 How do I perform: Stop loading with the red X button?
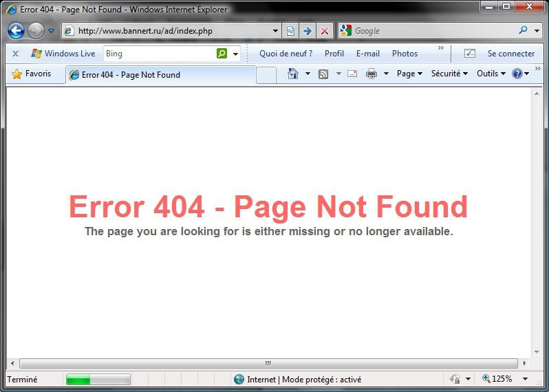pos(325,31)
